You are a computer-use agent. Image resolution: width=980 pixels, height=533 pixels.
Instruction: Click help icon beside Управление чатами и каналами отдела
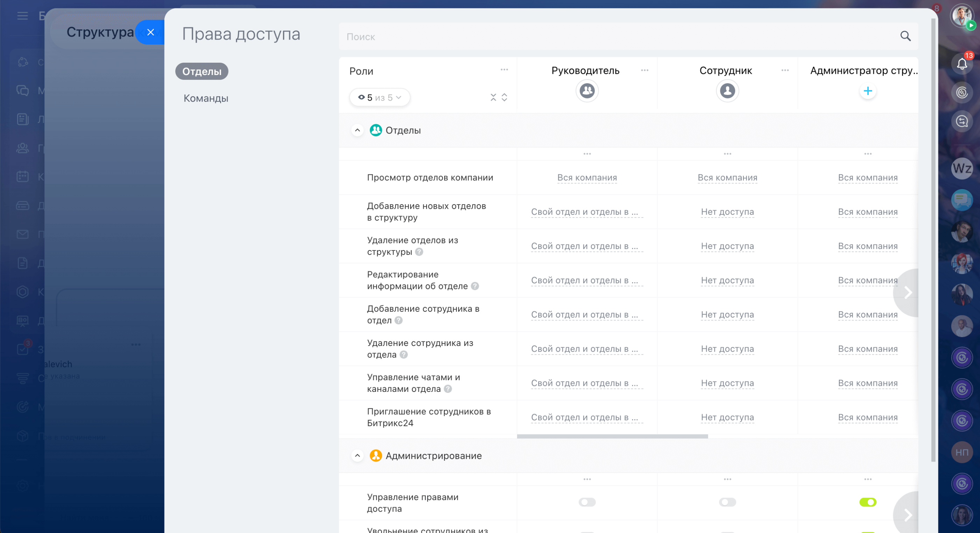[448, 389]
